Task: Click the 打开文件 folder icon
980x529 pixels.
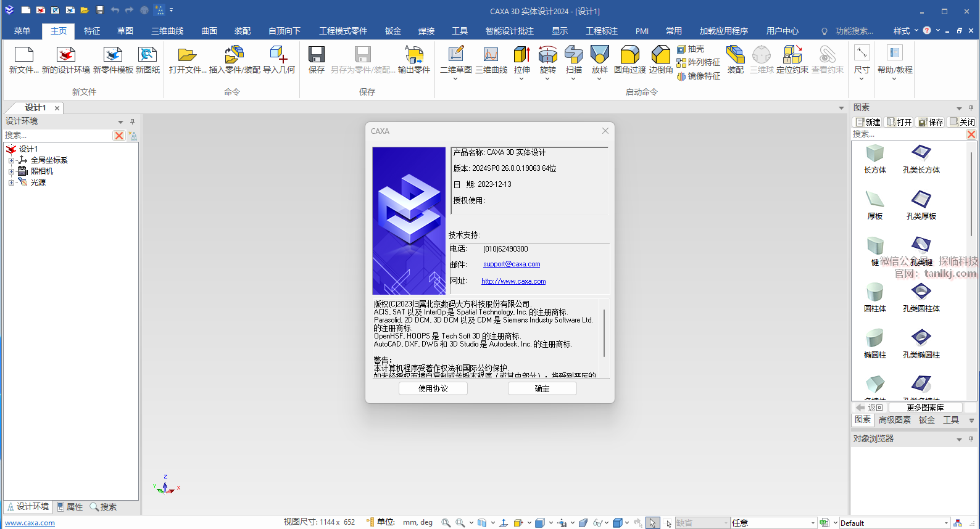Action: (187, 55)
